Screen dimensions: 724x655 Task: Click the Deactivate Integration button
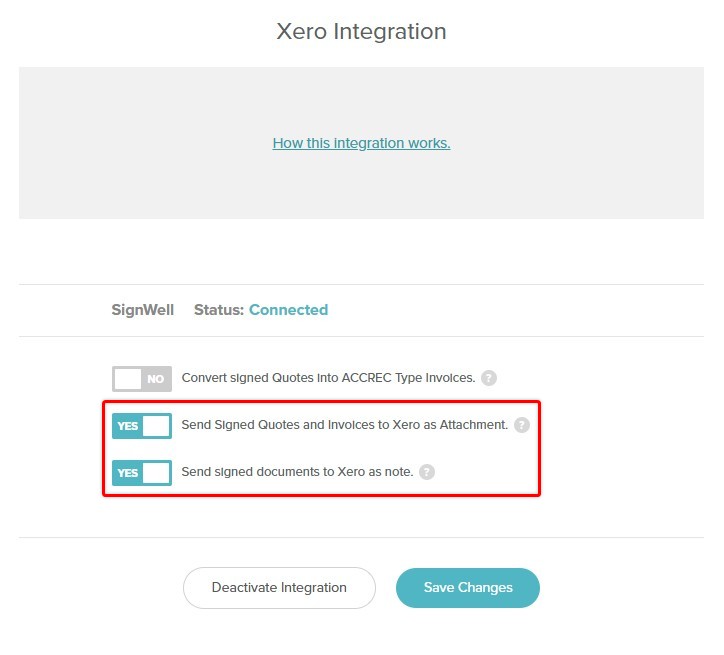coord(279,588)
